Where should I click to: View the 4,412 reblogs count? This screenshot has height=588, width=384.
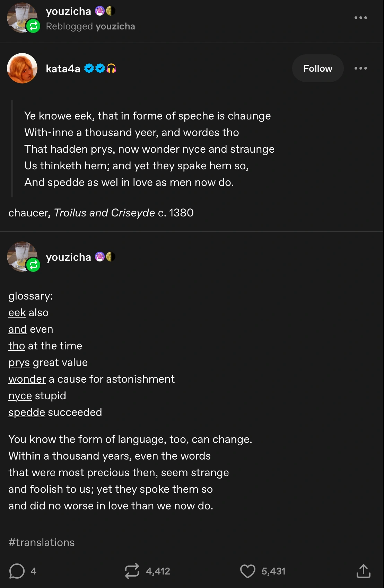tap(158, 571)
